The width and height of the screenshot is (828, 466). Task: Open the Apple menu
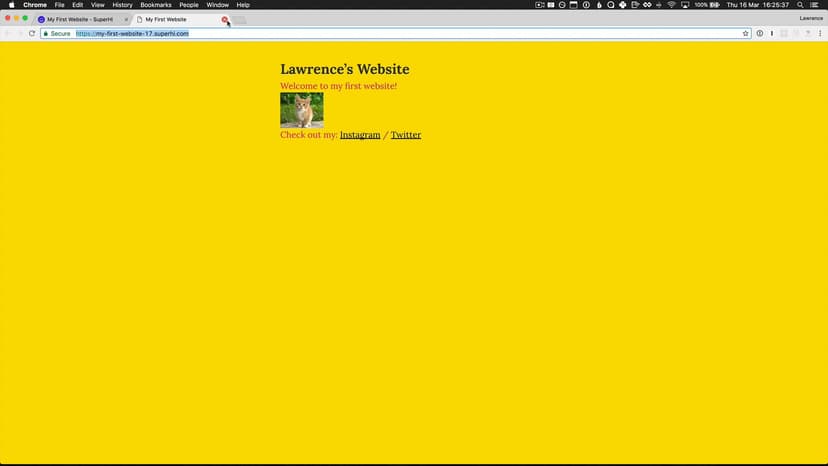(11, 5)
